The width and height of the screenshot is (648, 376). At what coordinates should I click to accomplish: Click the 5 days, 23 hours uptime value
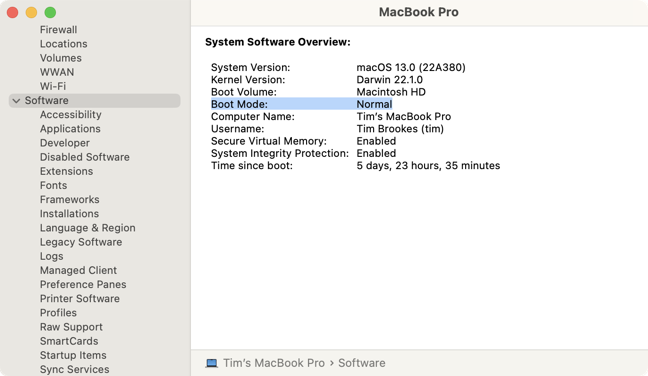(x=428, y=165)
